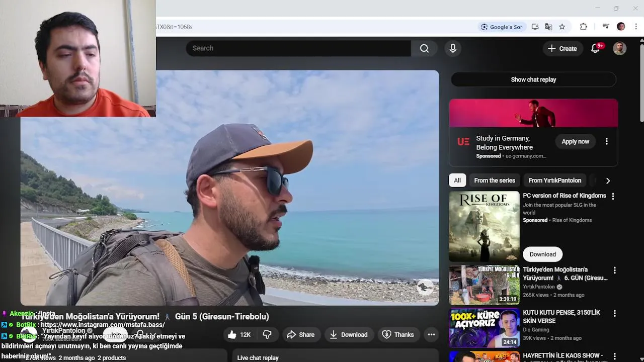Image resolution: width=644 pixels, height=362 pixels.
Task: Click Download on Rise of Kingdoms ad
Action: tap(542, 254)
